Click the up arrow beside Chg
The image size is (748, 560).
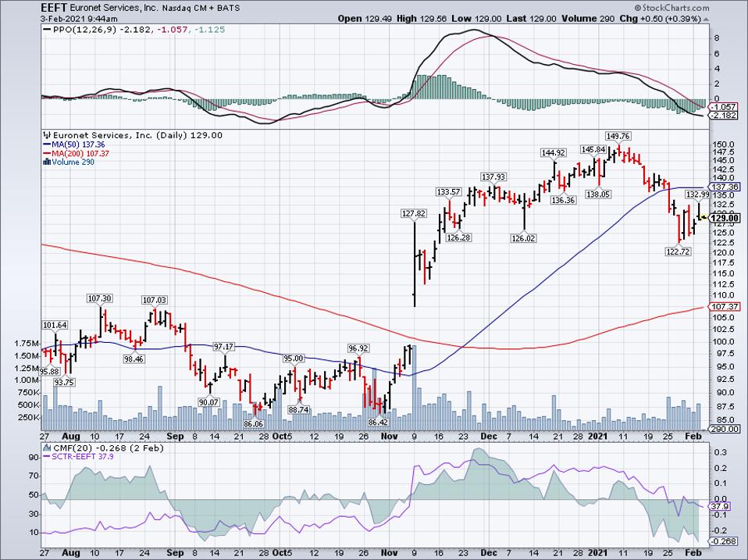coord(706,19)
